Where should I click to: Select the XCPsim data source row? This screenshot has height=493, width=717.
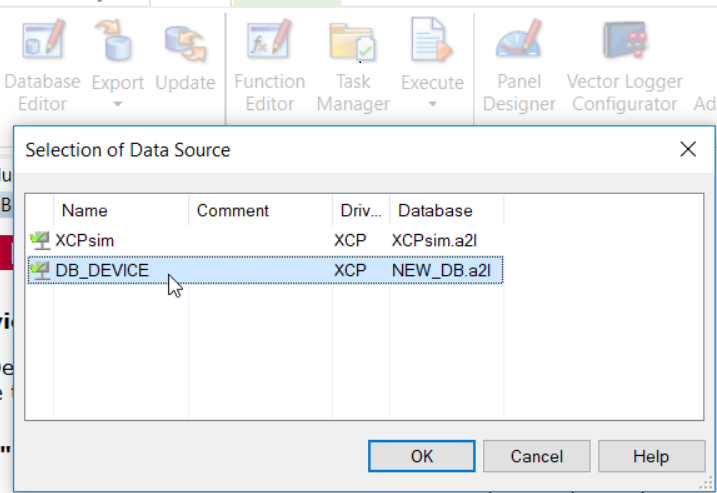[x=265, y=241]
